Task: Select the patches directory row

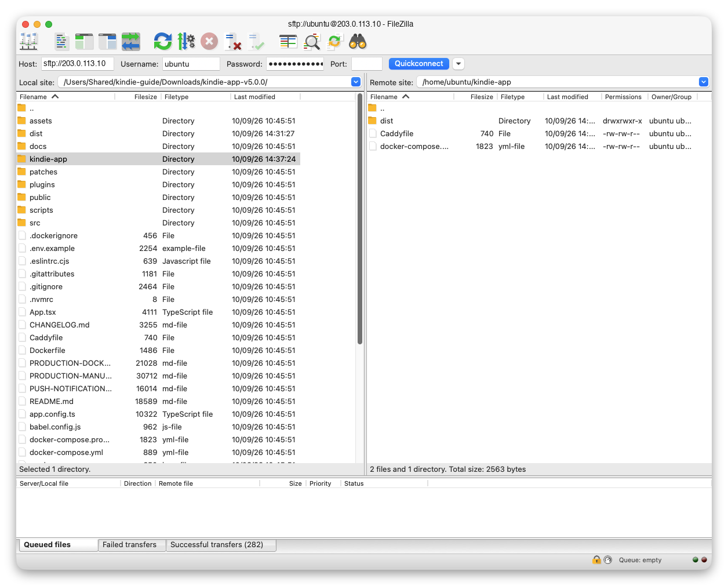Action: tap(158, 172)
